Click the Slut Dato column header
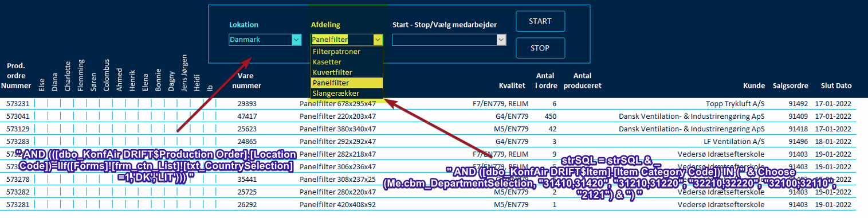This screenshot has height=218, width=868. point(836,85)
